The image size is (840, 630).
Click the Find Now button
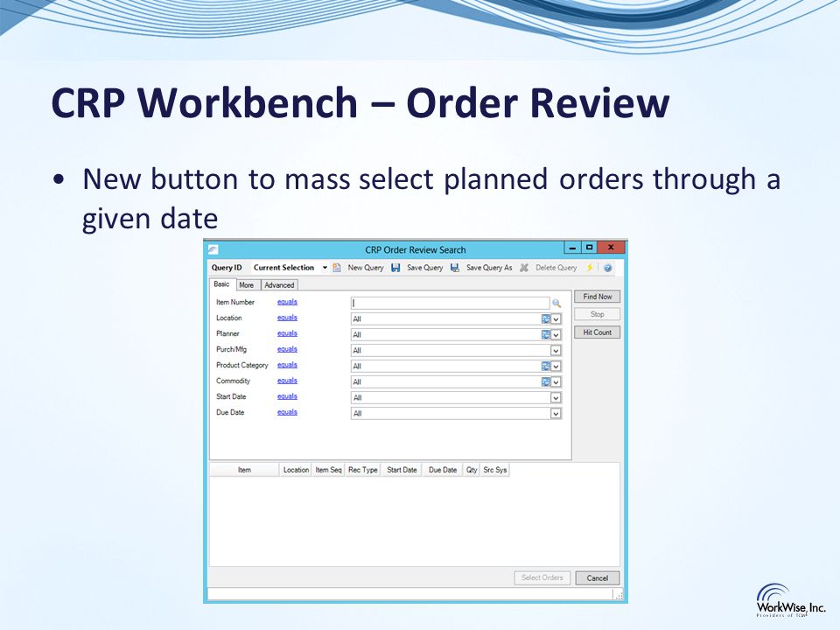(598, 297)
